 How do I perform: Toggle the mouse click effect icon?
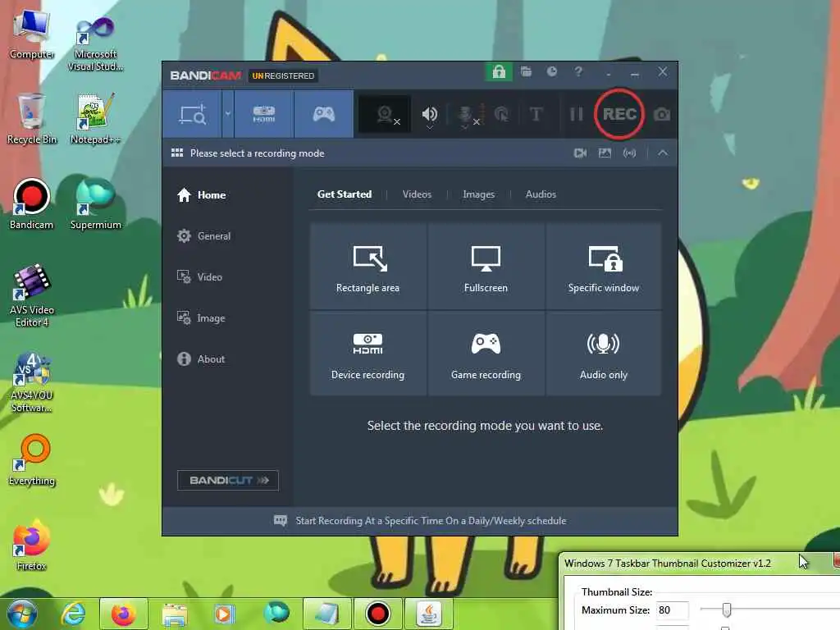click(501, 114)
